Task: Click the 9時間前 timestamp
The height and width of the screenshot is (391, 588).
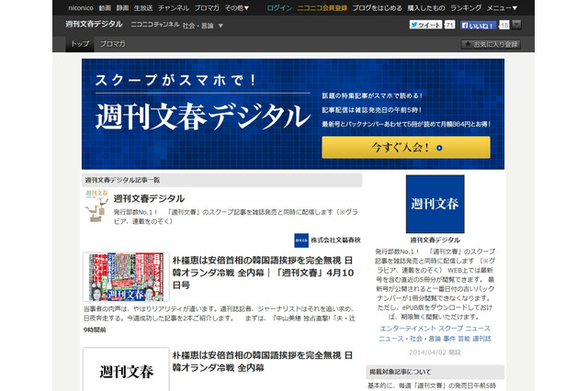Action: point(95,330)
